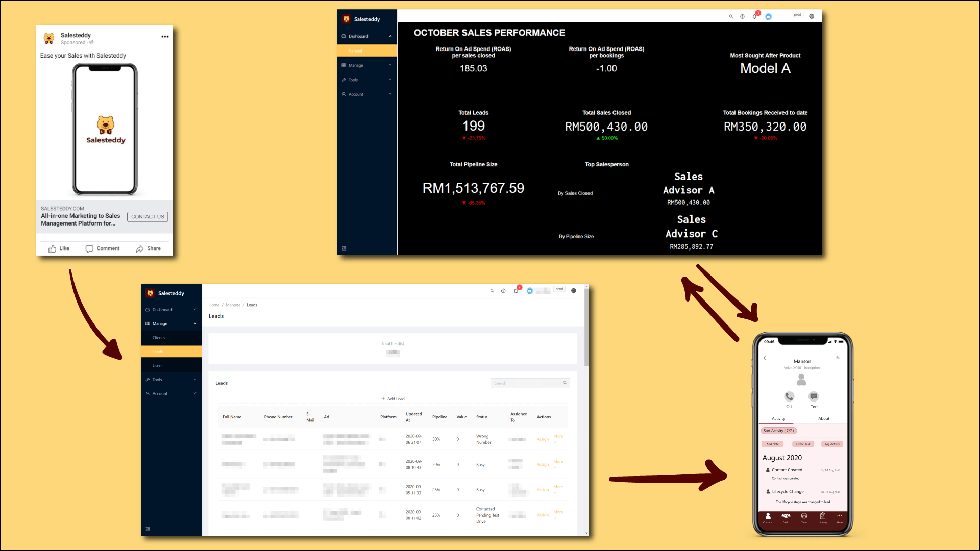This screenshot has height=551, width=980.
Task: Tap the Text message icon for Manson
Action: tap(814, 396)
